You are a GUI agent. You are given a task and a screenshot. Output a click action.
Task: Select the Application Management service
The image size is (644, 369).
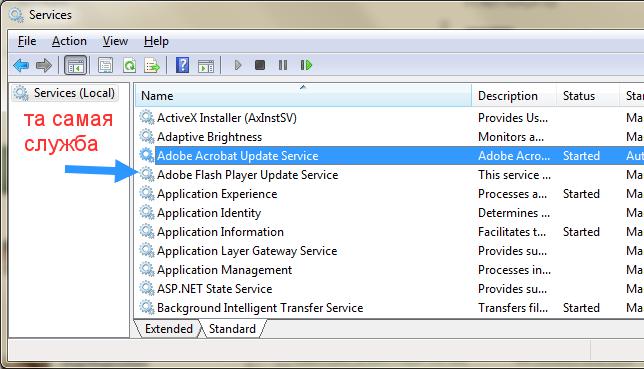pyautogui.click(x=225, y=270)
